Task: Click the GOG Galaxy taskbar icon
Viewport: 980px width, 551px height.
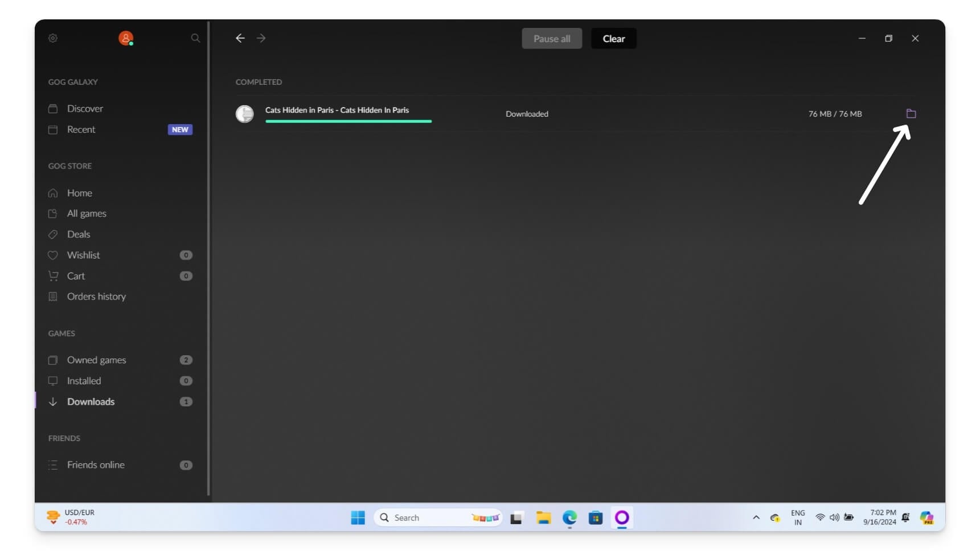Action: tap(622, 518)
